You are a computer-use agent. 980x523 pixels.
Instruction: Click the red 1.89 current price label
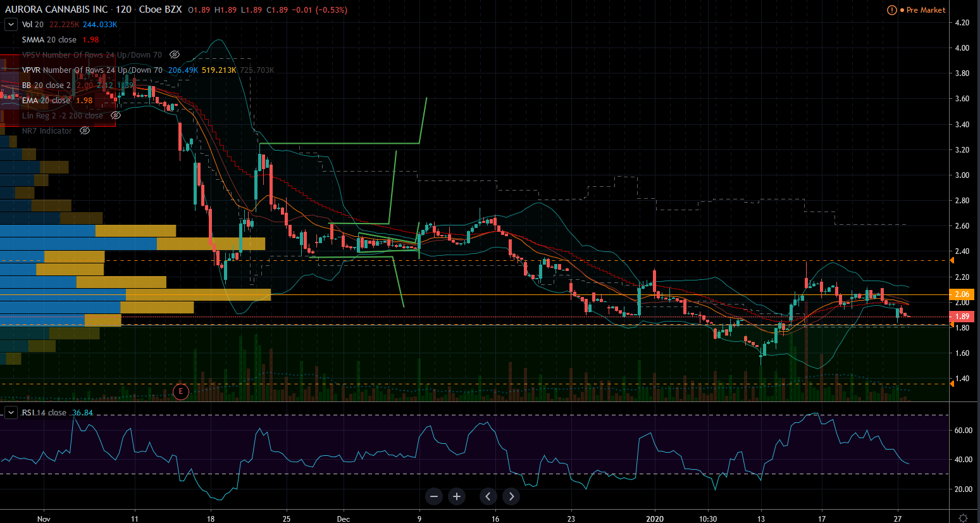coord(962,317)
